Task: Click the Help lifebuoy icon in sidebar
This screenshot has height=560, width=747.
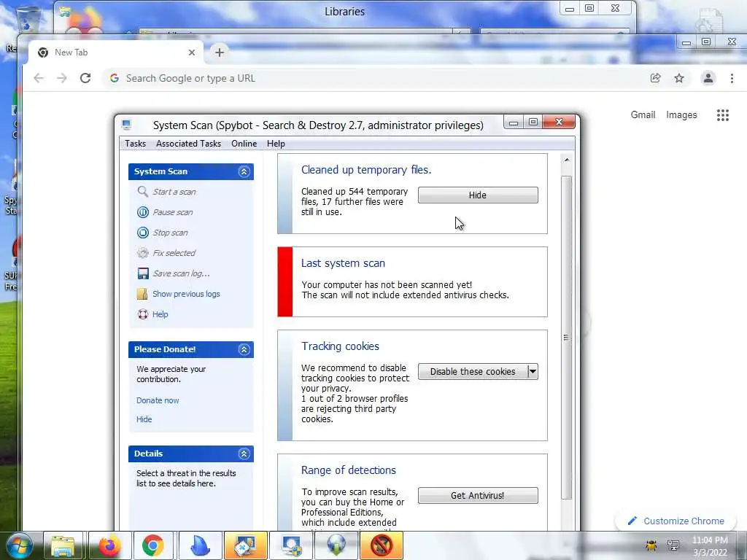Action: click(x=142, y=314)
